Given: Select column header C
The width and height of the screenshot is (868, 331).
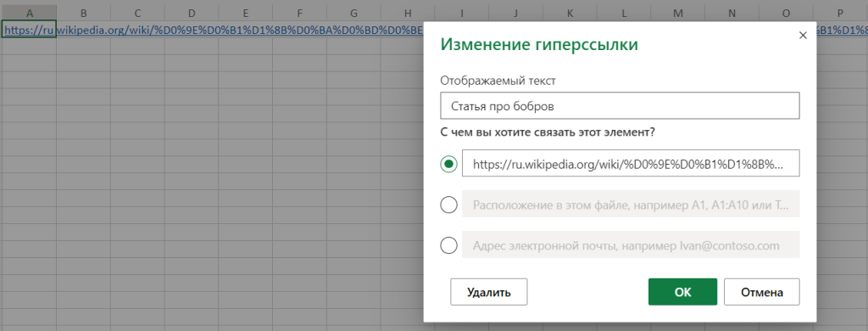Looking at the screenshot, I should (x=137, y=13).
